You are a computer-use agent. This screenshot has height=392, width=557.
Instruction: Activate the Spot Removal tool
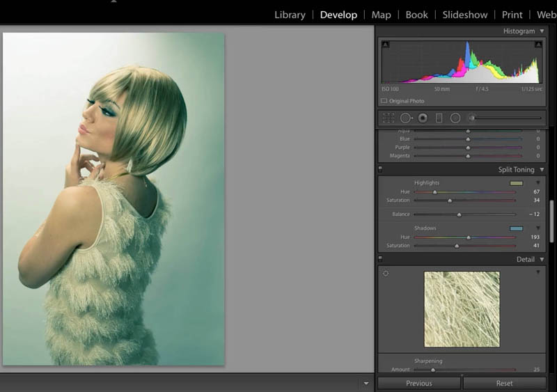[x=405, y=118]
